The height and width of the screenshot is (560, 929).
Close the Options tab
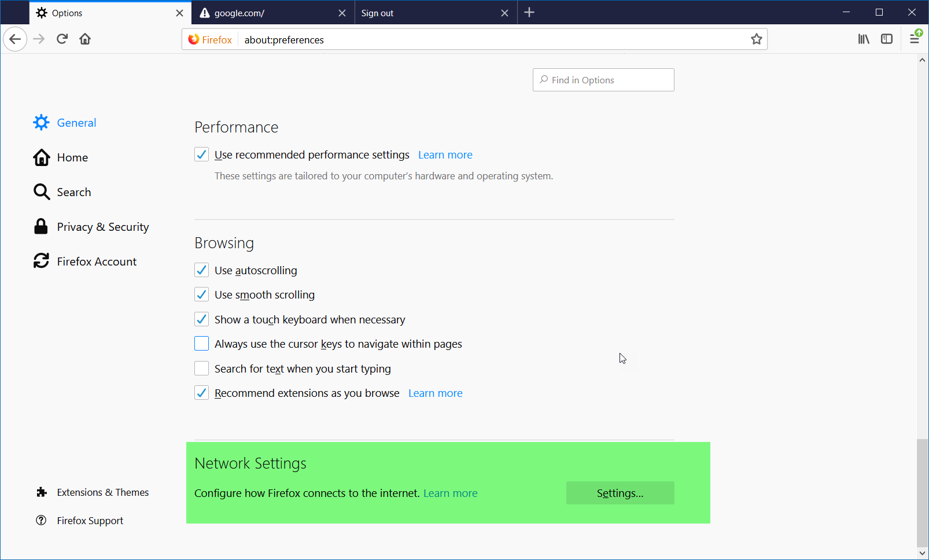[x=179, y=13]
